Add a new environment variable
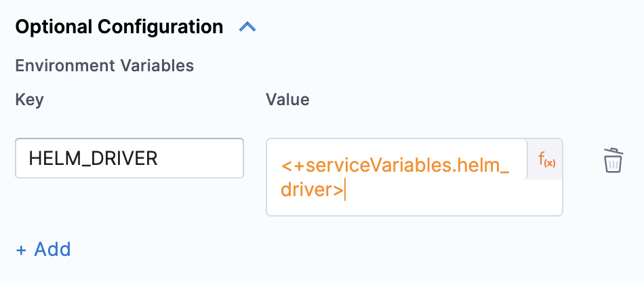 click(43, 249)
